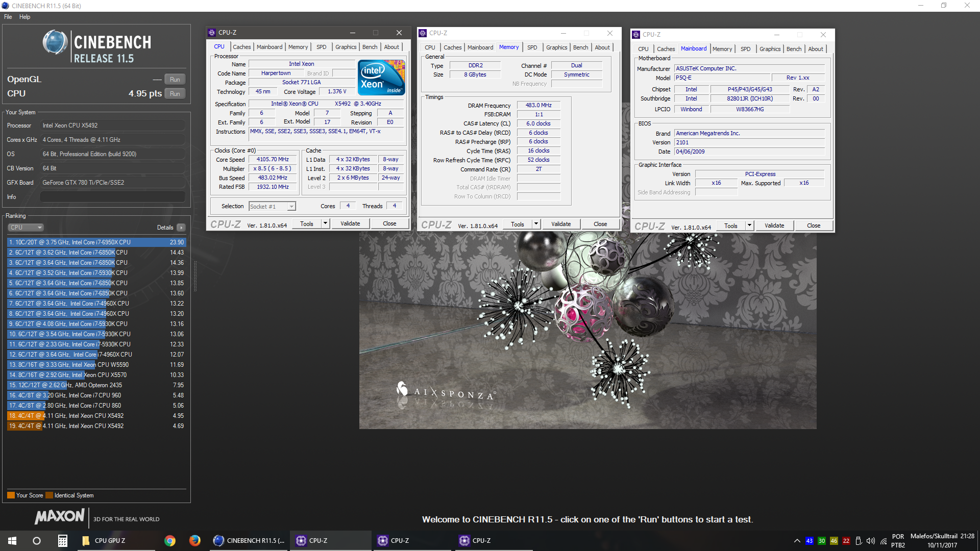Click Validate in first CPU-Z window

350,223
